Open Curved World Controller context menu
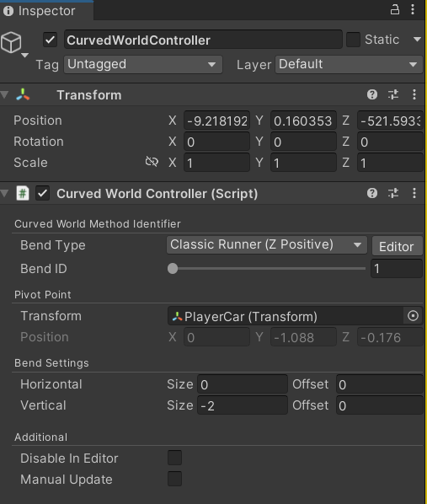The width and height of the screenshot is (427, 504). pyautogui.click(x=414, y=193)
